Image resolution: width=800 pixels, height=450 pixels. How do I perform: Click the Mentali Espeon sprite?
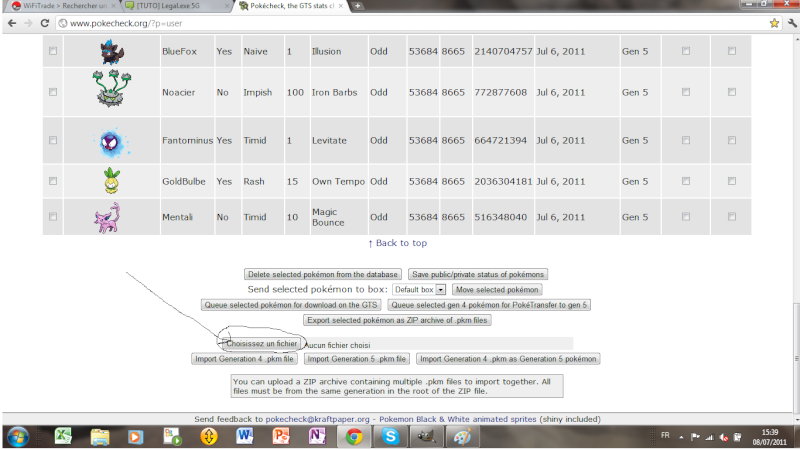108,218
